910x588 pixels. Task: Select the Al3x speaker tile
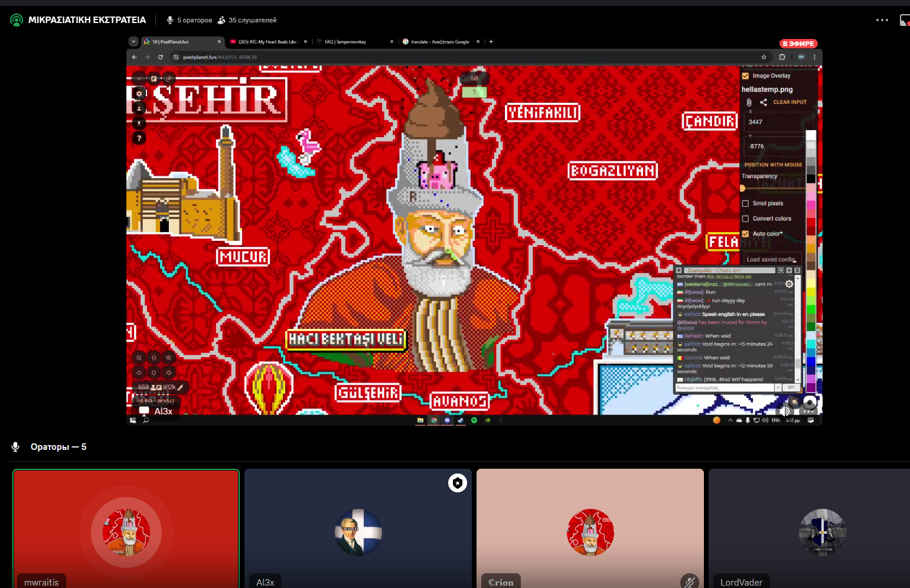(x=358, y=528)
